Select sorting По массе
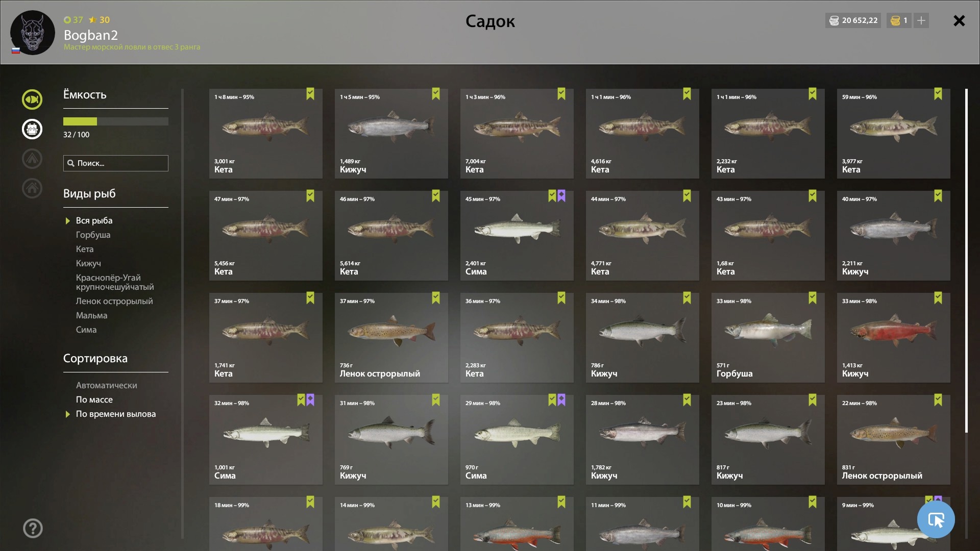The height and width of the screenshot is (551, 980). (x=94, y=399)
